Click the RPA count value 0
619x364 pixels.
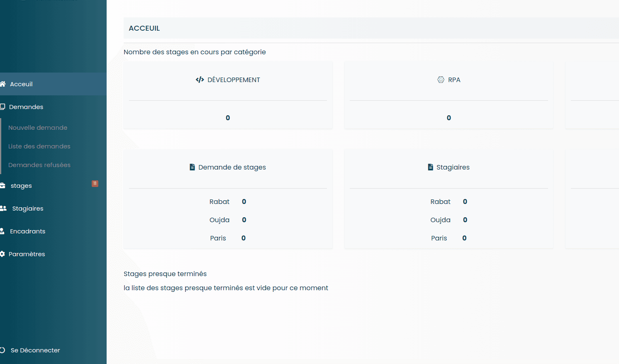pos(449,118)
